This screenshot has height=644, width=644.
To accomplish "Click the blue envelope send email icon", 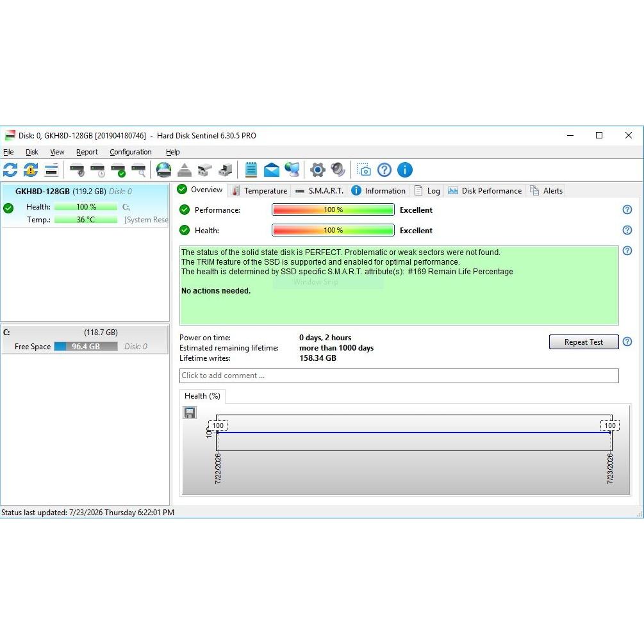I will [272, 170].
